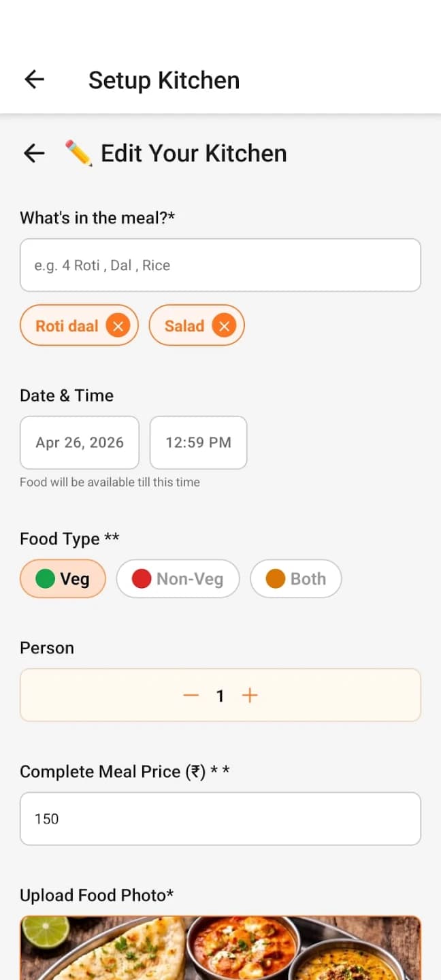
Task: Choose Both as food type
Action: (x=295, y=578)
